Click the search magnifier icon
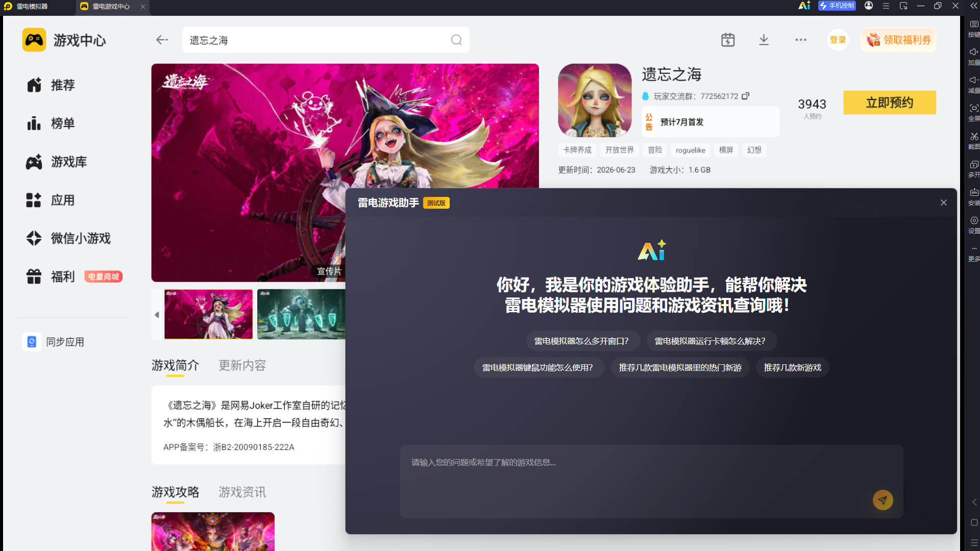The width and height of the screenshot is (980, 551). tap(456, 40)
